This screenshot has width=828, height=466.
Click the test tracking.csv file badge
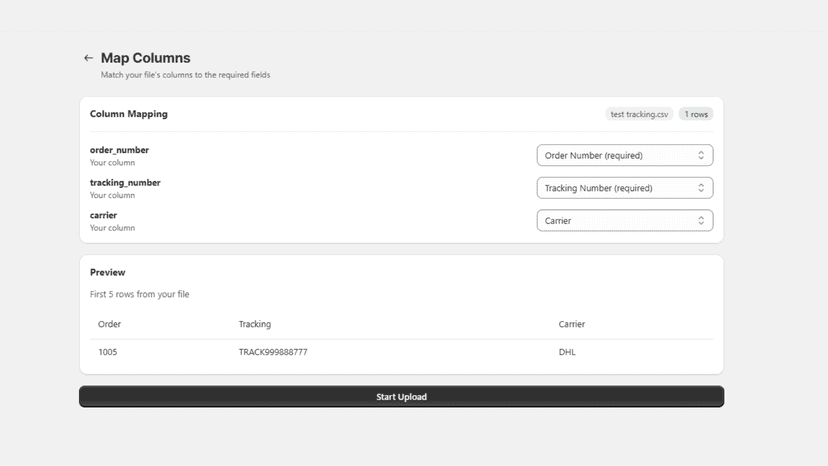point(639,114)
